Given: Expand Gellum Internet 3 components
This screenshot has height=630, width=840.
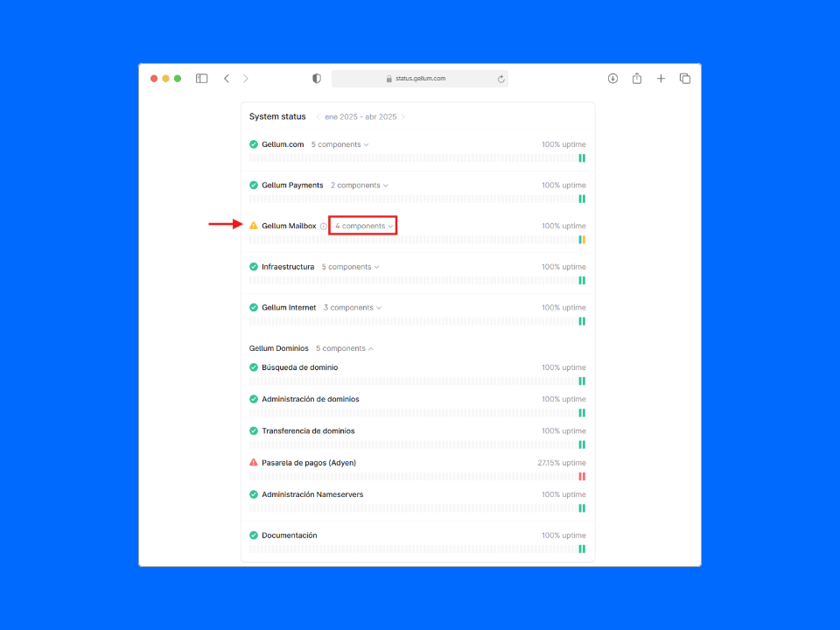Looking at the screenshot, I should click(x=352, y=307).
